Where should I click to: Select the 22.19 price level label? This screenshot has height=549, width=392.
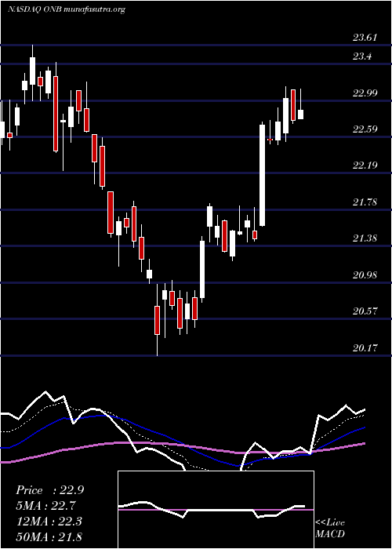tap(365, 165)
